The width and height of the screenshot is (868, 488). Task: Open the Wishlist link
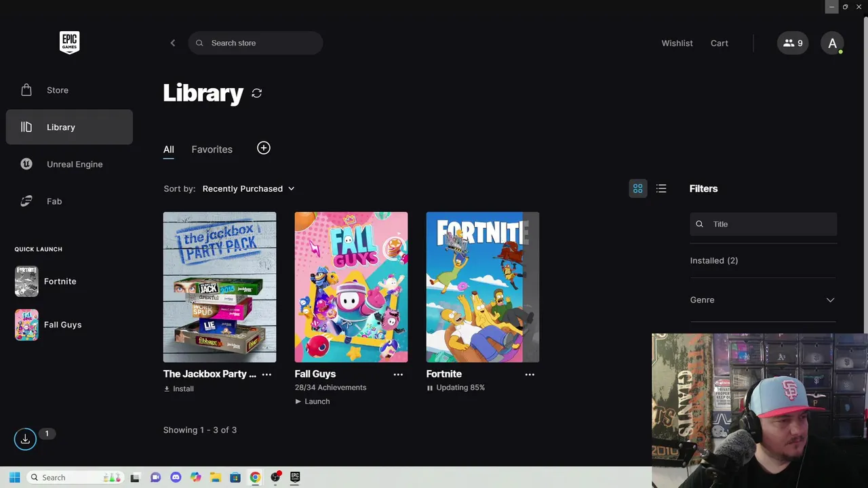pyautogui.click(x=677, y=43)
